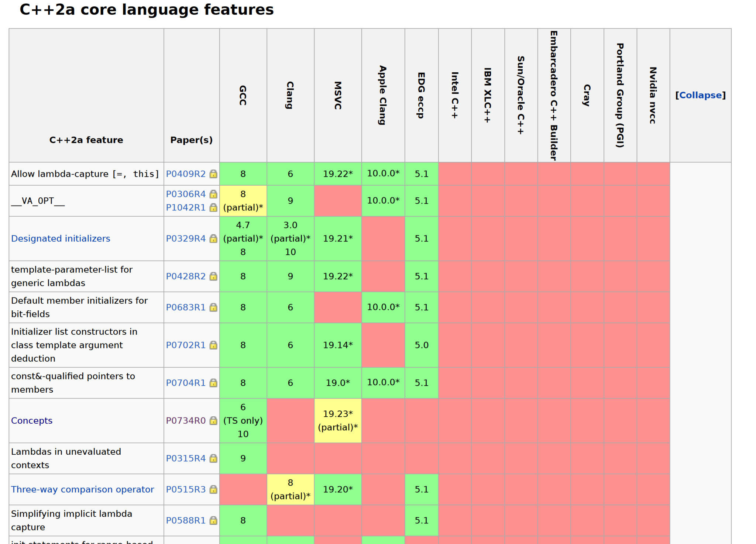This screenshot has height=544, width=756.
Task: Open paper P0409R2
Action: pyautogui.click(x=186, y=173)
